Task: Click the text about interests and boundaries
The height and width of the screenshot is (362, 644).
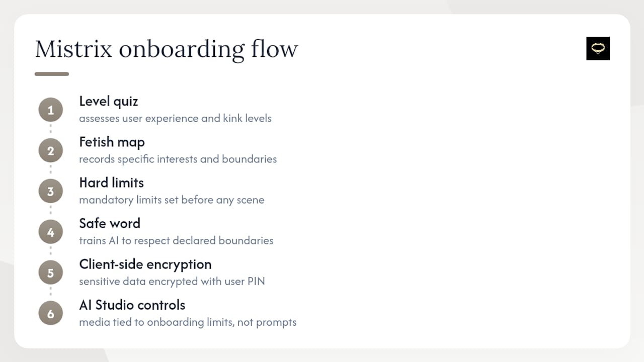Action: (178, 159)
